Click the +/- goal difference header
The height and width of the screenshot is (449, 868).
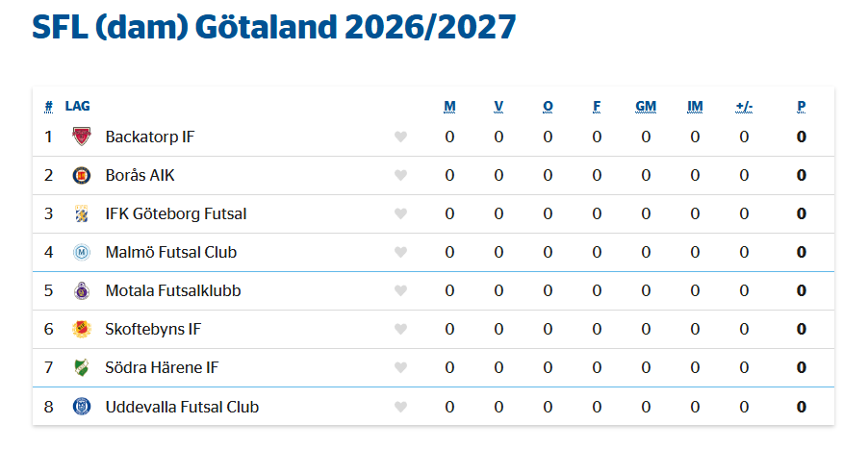click(744, 106)
